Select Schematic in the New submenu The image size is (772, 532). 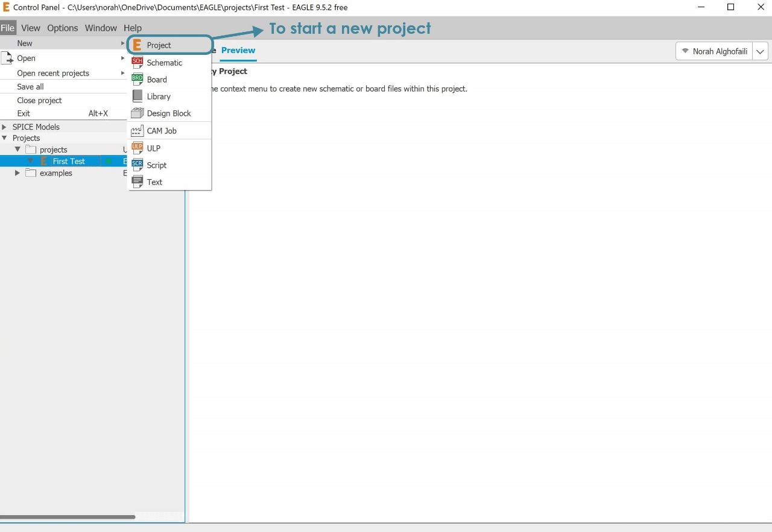coord(169,63)
